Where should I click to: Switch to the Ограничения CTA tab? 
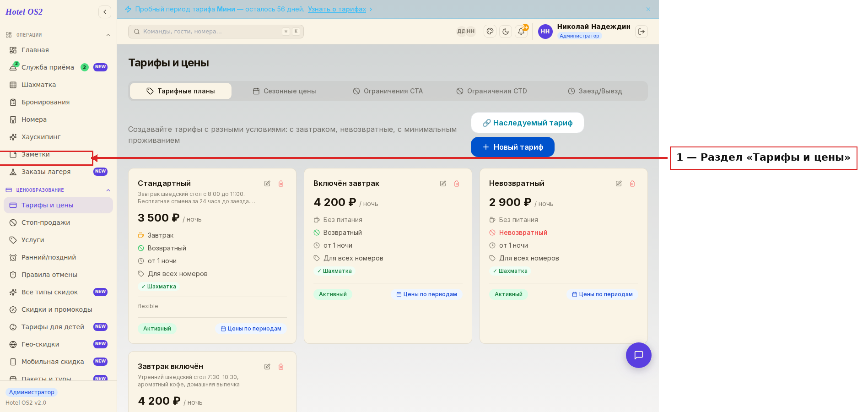click(x=388, y=91)
